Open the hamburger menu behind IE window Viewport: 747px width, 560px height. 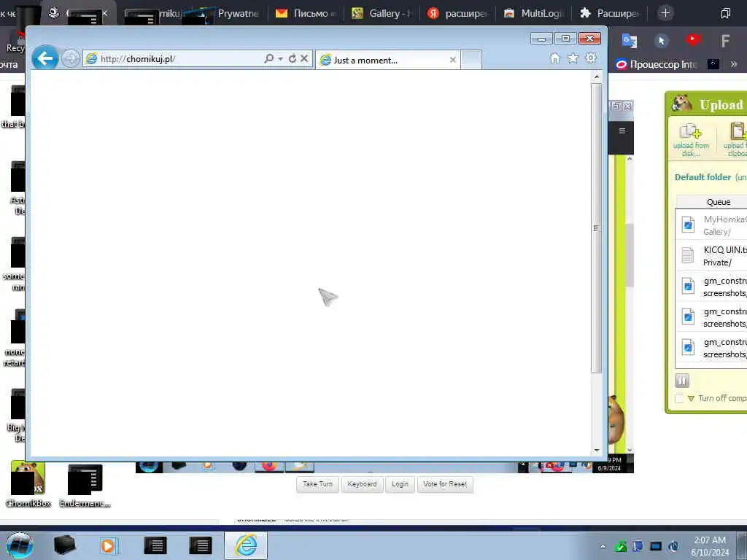coord(622,131)
